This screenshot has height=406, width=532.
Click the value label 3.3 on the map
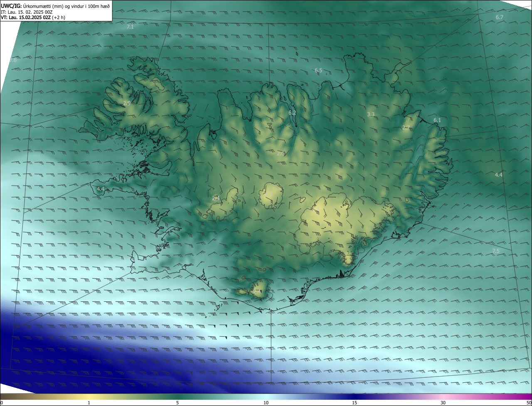[x=371, y=114]
